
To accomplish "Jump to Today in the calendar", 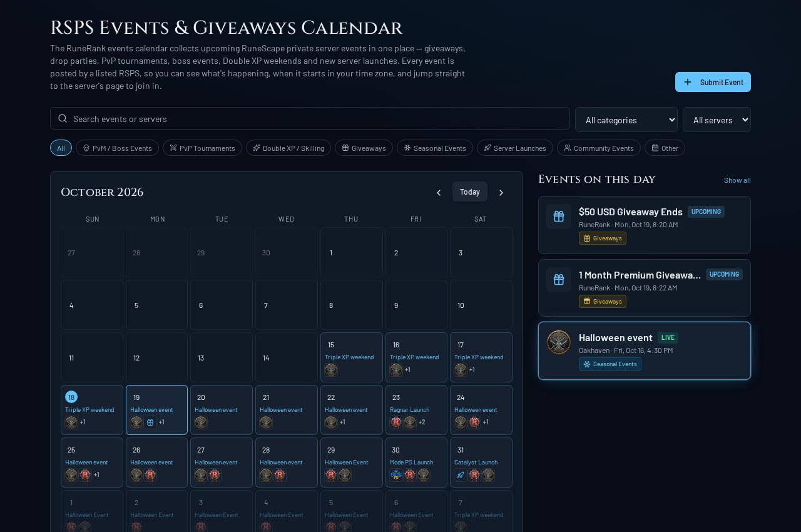I will coord(470,192).
